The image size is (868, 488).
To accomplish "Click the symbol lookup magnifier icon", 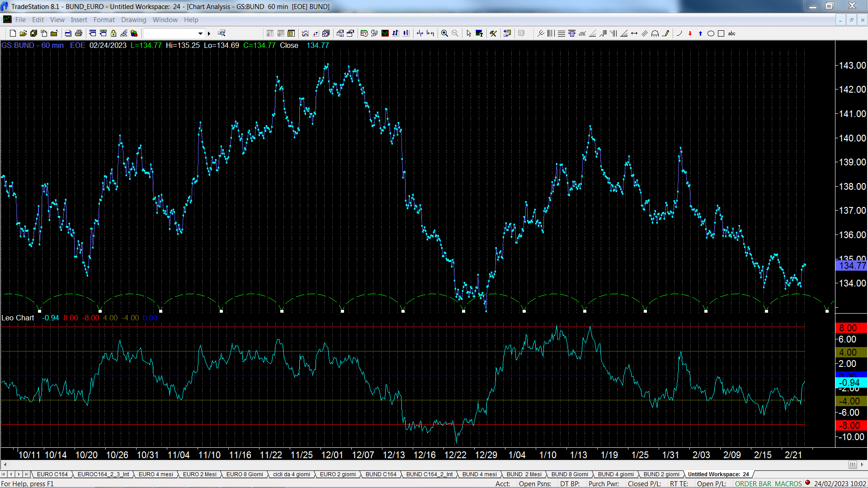I will (222, 33).
